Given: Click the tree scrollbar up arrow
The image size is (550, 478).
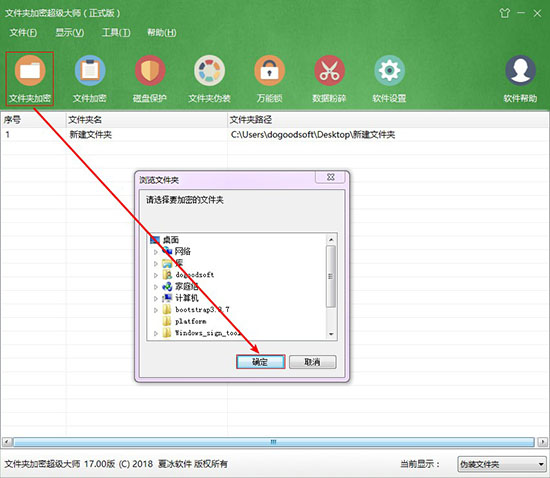Looking at the screenshot, I should [x=331, y=240].
